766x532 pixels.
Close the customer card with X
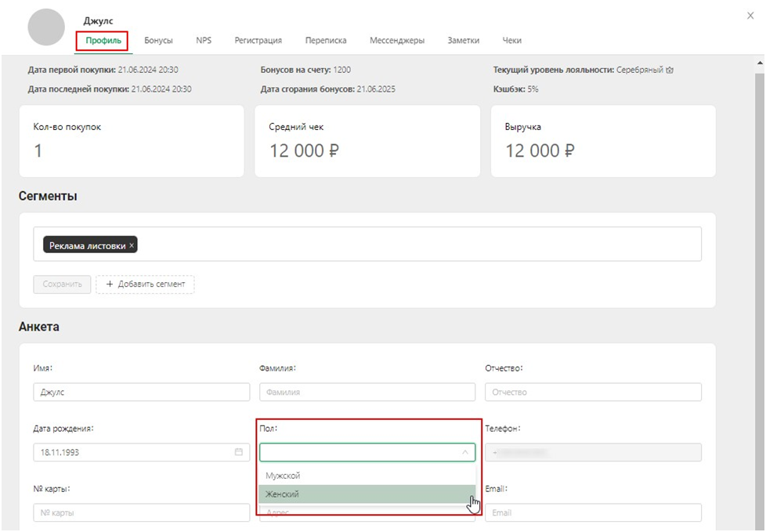click(x=750, y=16)
